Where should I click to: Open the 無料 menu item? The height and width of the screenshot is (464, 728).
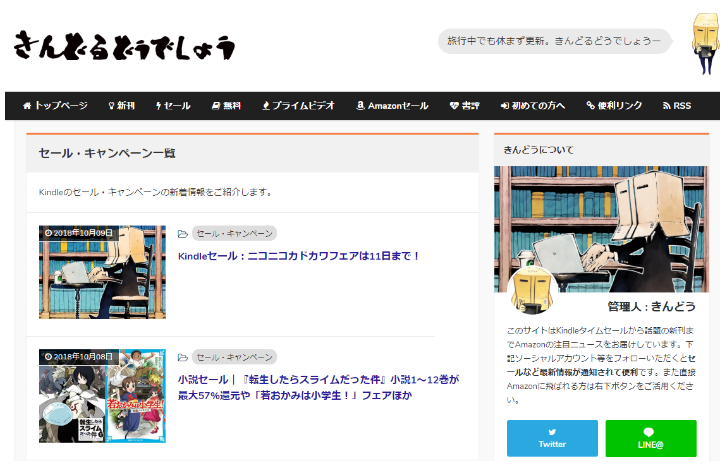225,106
